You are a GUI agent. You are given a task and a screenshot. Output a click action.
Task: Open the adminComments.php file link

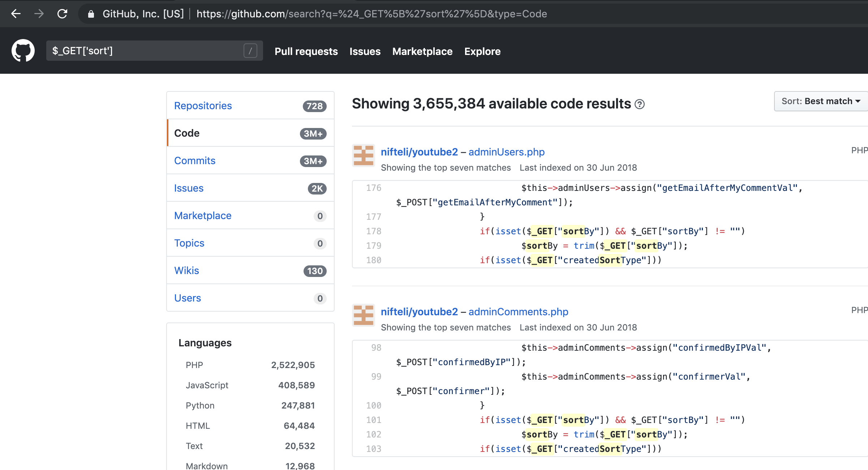[518, 312]
